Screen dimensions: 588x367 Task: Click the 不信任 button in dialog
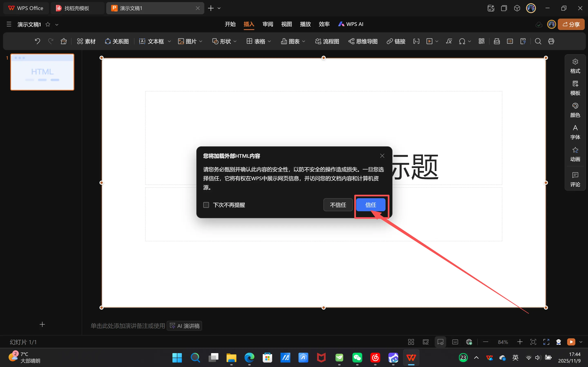[x=338, y=205]
